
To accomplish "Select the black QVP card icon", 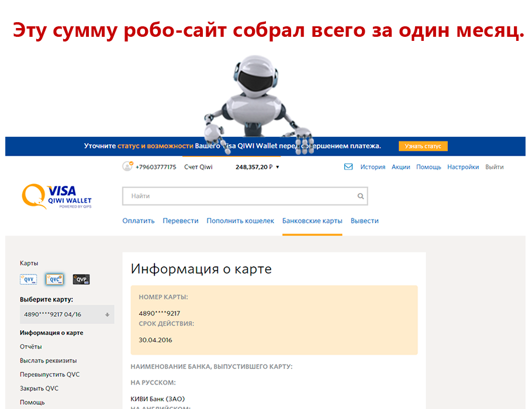I will [x=81, y=279].
